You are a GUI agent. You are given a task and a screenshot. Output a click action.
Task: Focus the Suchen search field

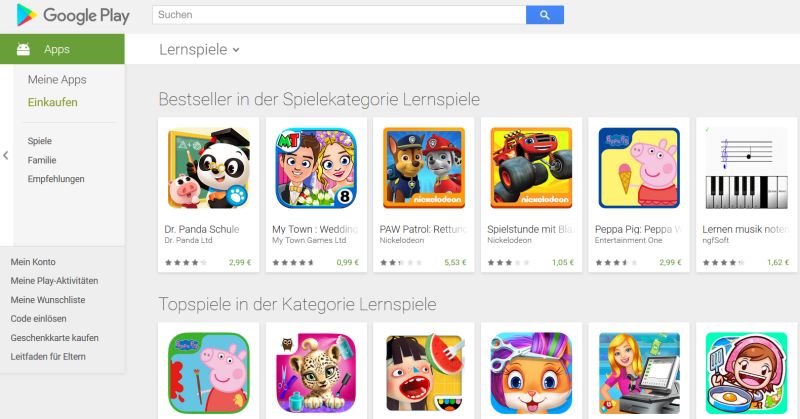coord(339,15)
